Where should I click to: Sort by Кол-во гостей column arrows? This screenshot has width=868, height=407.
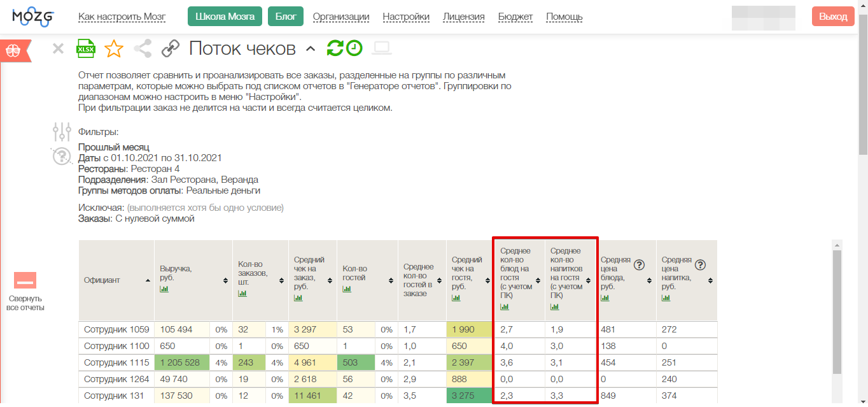pos(389,280)
